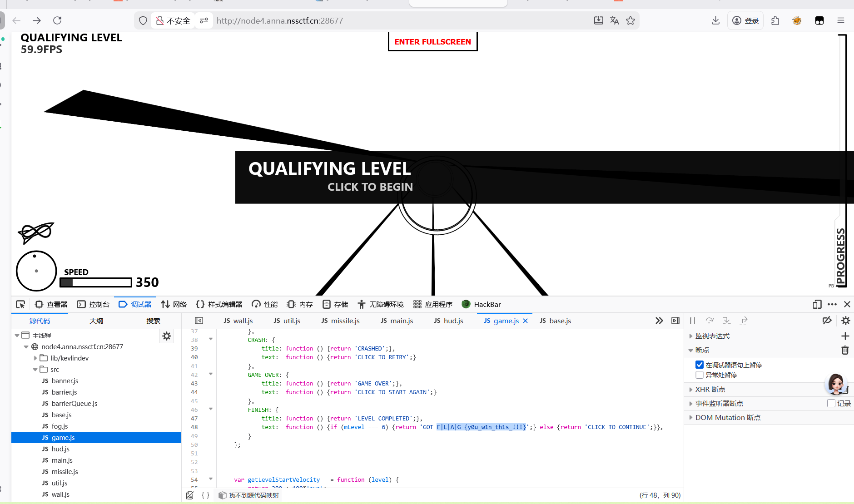Open main.js in the source tree
854x504 pixels.
pos(62,460)
